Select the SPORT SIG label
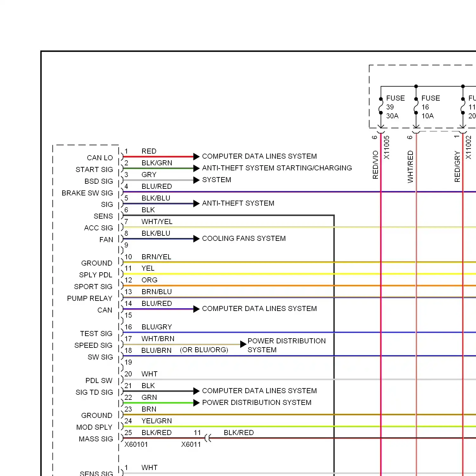 tap(93, 287)
